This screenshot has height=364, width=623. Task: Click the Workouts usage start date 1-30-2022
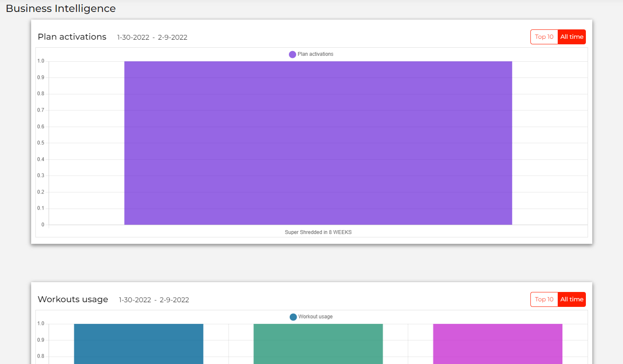pyautogui.click(x=135, y=300)
